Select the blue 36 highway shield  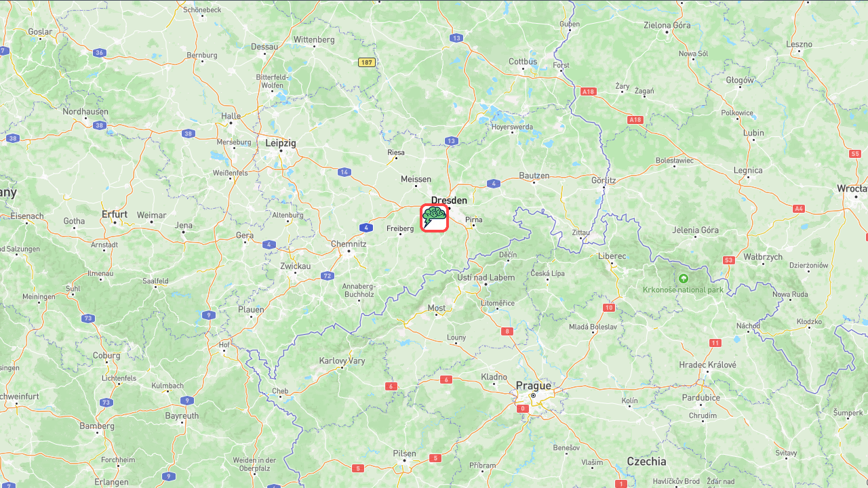(x=100, y=53)
